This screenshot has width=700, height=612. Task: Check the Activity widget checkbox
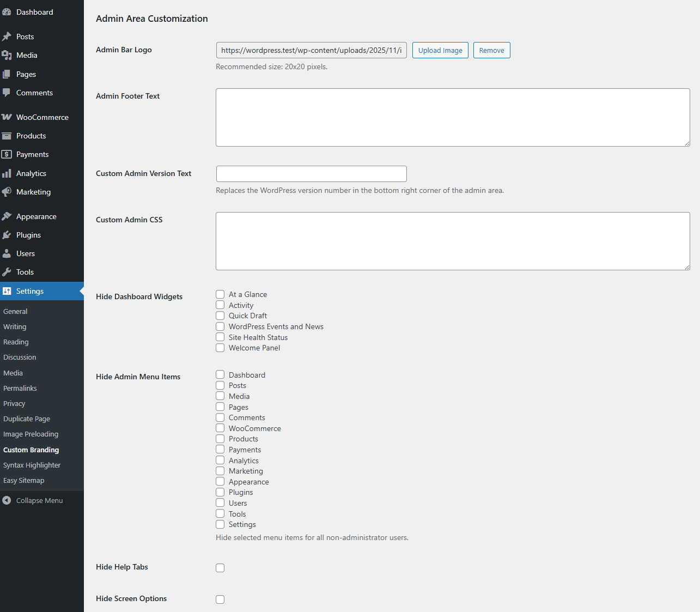(220, 305)
